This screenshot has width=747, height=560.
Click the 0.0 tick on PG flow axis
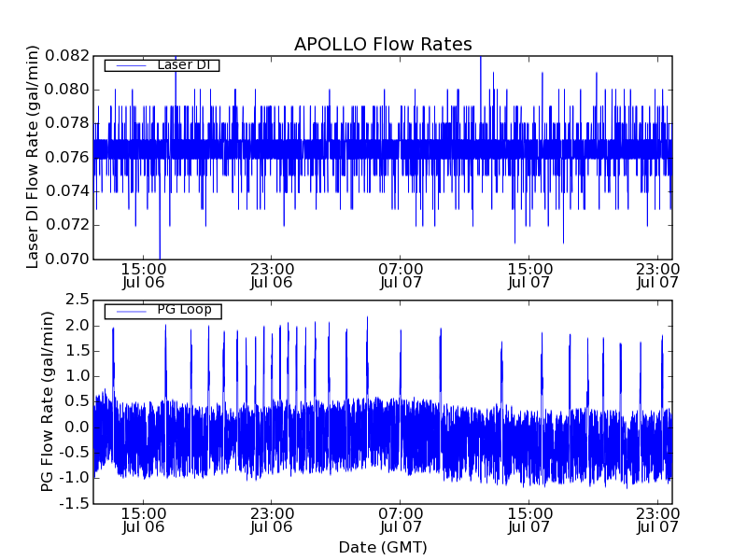point(78,427)
